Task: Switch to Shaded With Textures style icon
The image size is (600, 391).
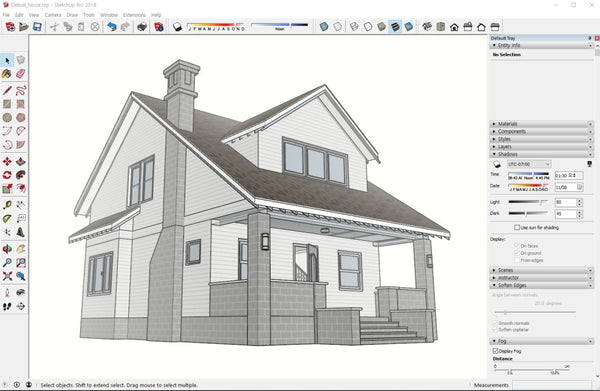Action: (395, 27)
